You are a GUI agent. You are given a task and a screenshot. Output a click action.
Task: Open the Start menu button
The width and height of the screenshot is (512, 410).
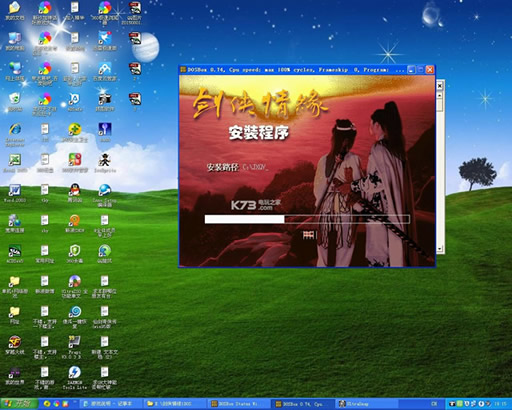click(x=19, y=404)
